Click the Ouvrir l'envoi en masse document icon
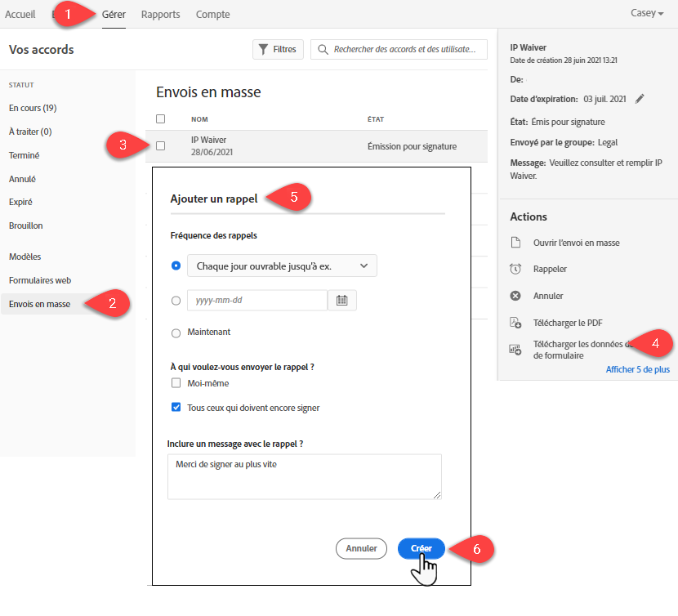The width and height of the screenshot is (678, 616). 515,243
